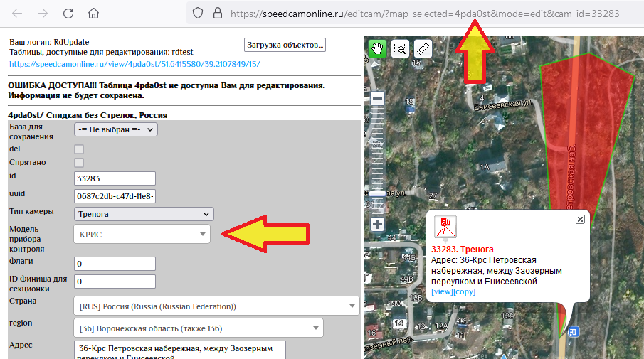Viewport: 644px width, 359px height.
Task: Select the ruler distance measurement tool
Action: point(423,49)
